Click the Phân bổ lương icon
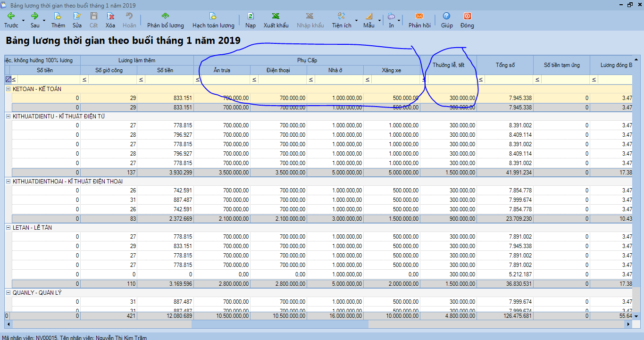644x340 pixels. point(165,16)
